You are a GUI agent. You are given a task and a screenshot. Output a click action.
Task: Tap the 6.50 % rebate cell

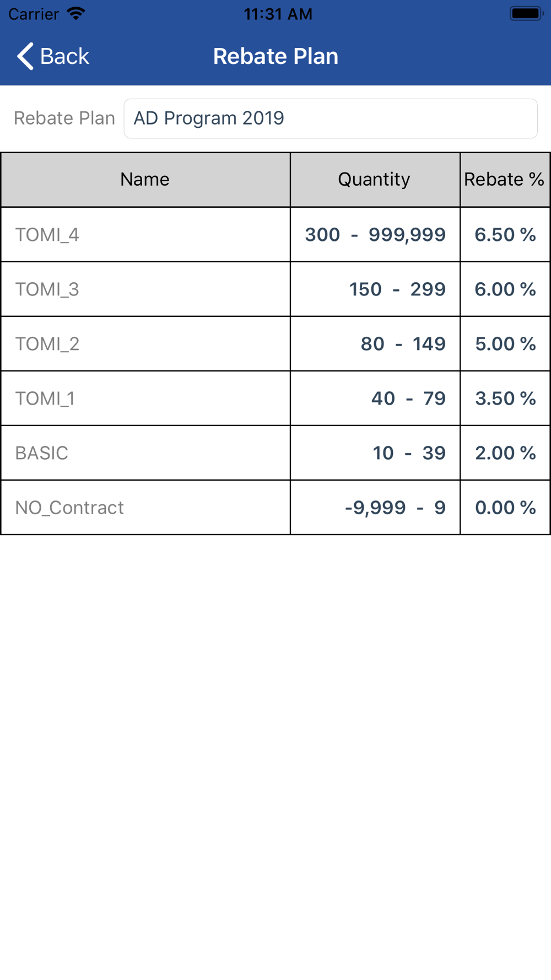click(x=505, y=234)
